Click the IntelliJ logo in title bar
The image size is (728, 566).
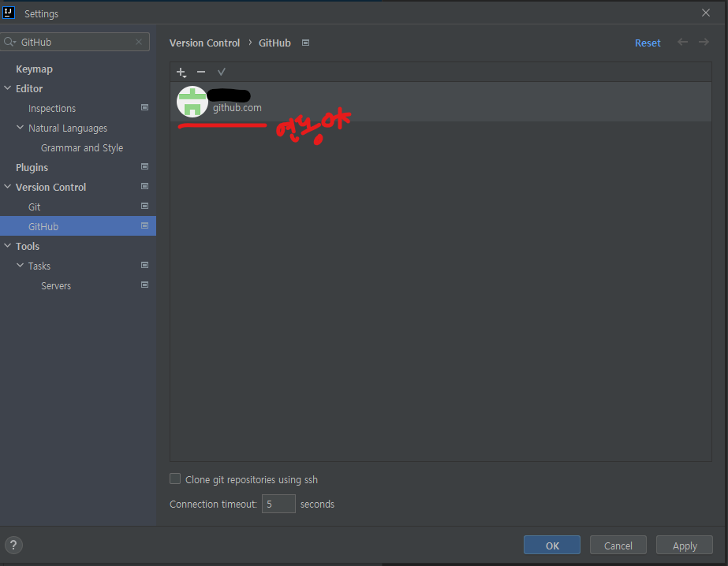pyautogui.click(x=9, y=13)
